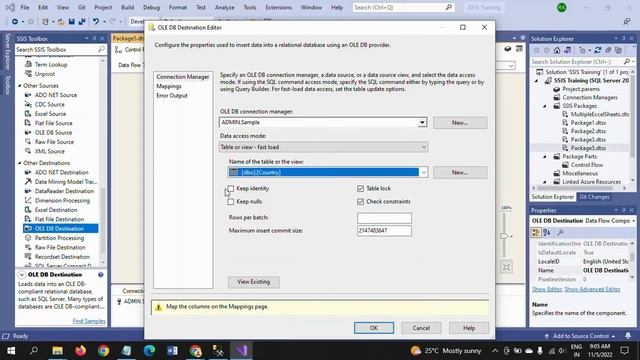Image resolution: width=640 pixels, height=360 pixels.
Task: Enable the Keep nulls checkbox
Action: click(231, 202)
